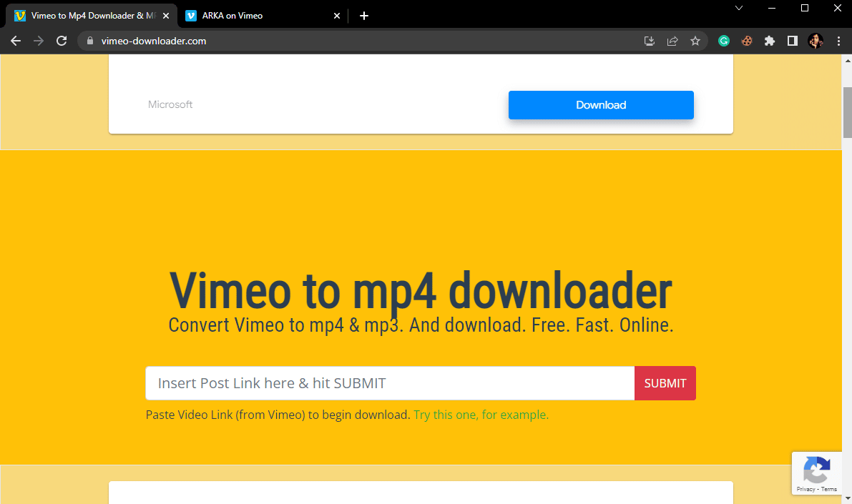The height and width of the screenshot is (504, 852).
Task: Toggle the browser side panel
Action: click(792, 41)
